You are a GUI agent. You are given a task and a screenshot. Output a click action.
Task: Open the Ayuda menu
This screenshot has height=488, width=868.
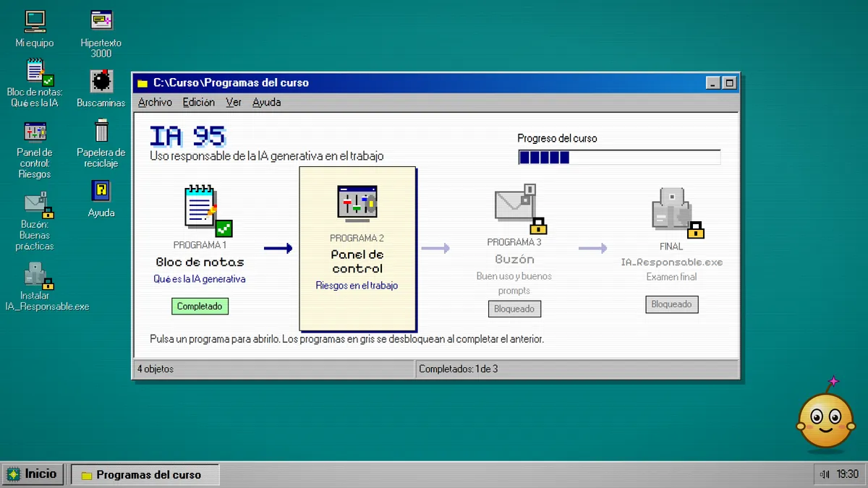pos(266,102)
